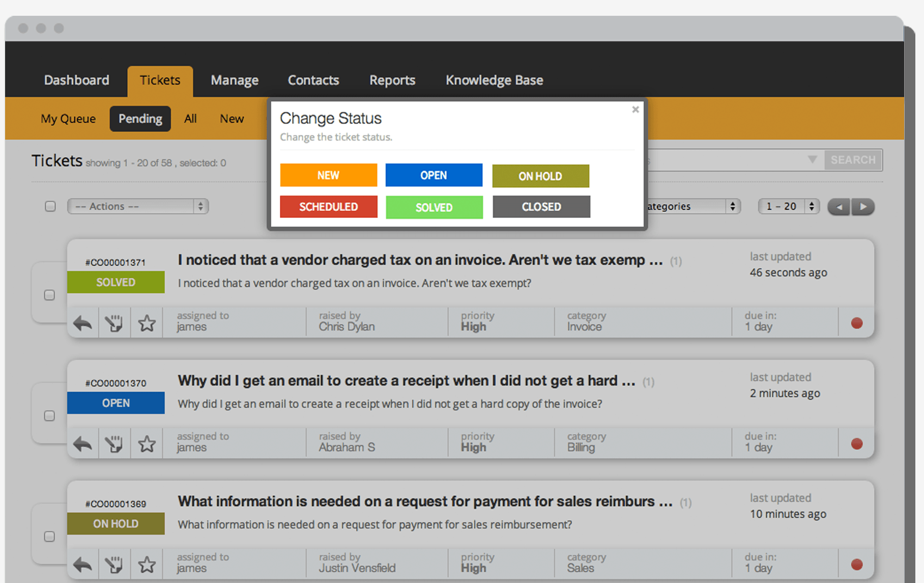Close the Change Status dialog

[635, 109]
